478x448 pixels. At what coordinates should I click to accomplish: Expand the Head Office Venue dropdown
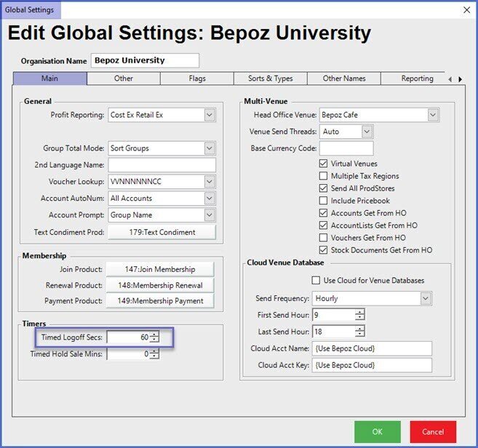[433, 115]
